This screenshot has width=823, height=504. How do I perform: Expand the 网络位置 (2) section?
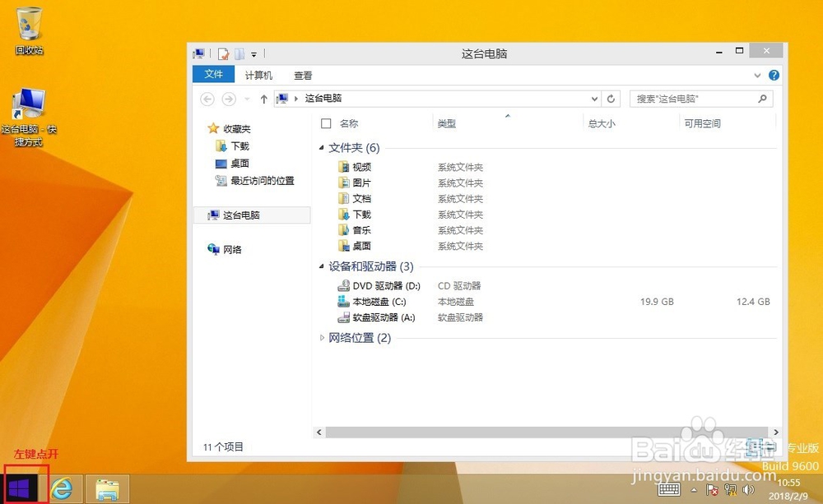321,337
